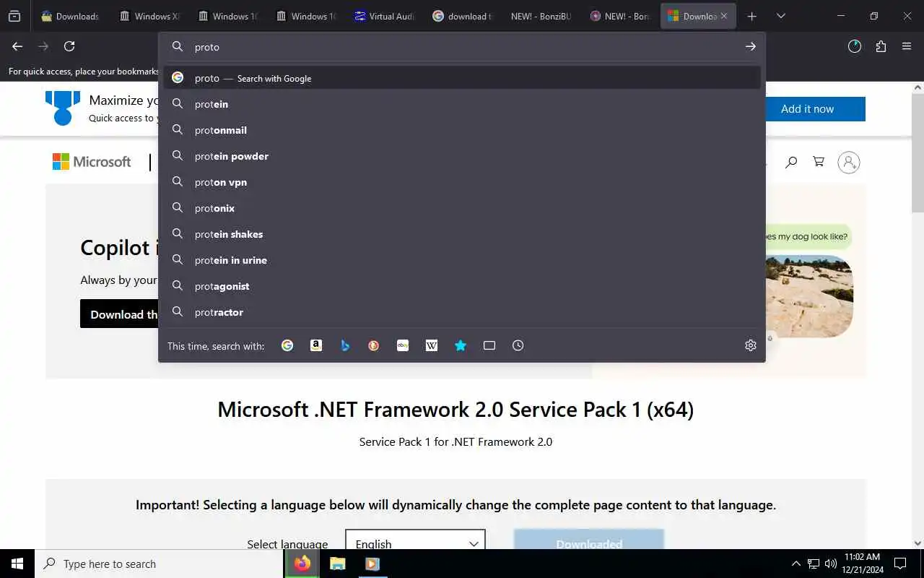This screenshot has width=924, height=578.
Task: Search with eBay one-off icon
Action: click(403, 345)
